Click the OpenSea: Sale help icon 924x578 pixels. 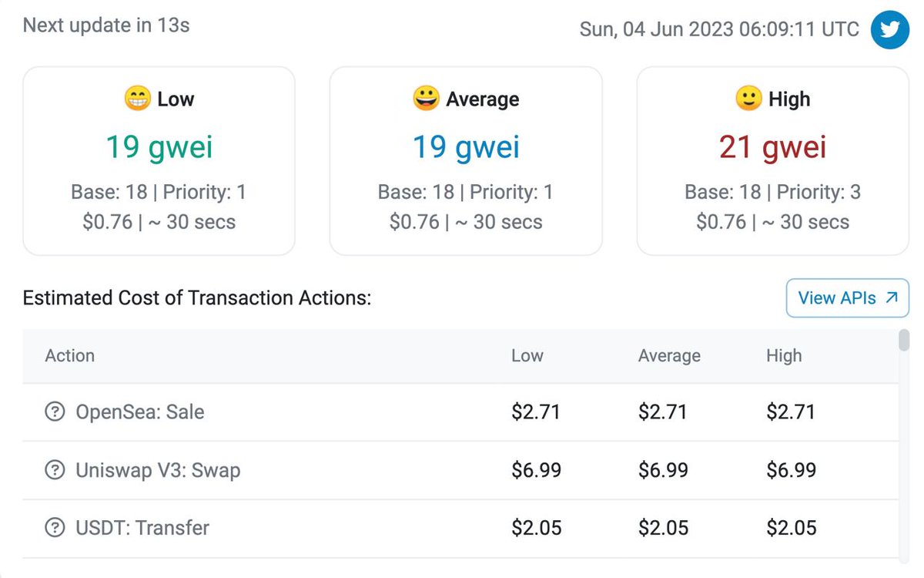55,412
